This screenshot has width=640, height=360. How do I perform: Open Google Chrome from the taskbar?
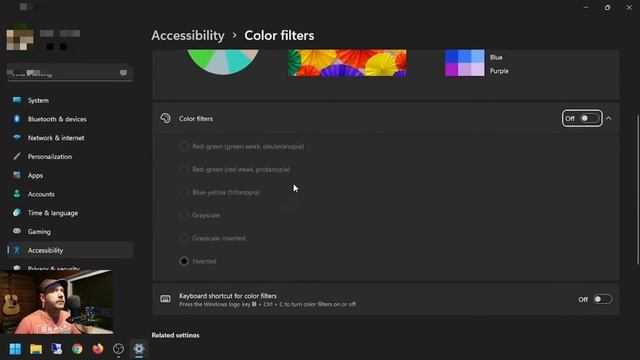click(x=77, y=349)
